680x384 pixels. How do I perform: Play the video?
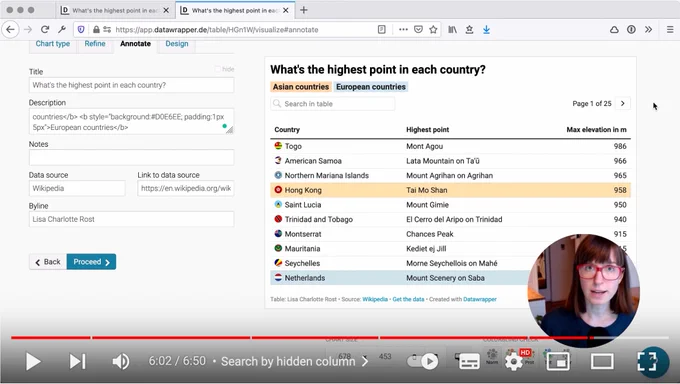point(33,361)
